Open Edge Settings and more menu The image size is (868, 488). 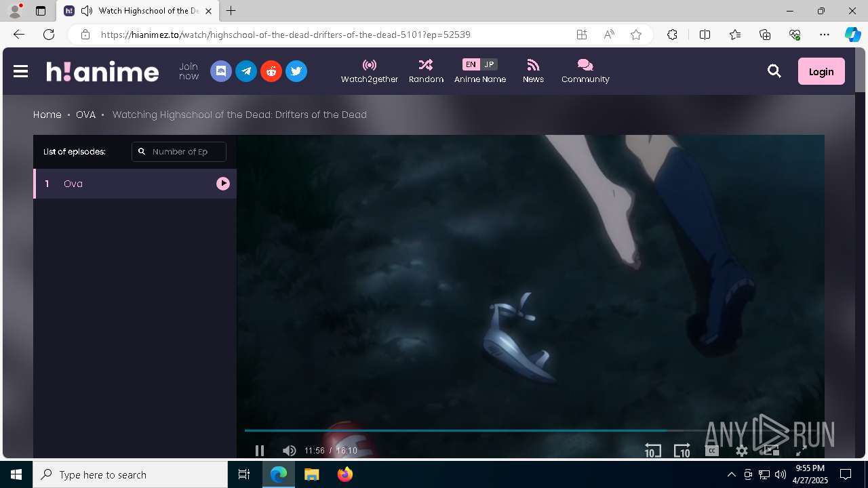pyautogui.click(x=825, y=35)
